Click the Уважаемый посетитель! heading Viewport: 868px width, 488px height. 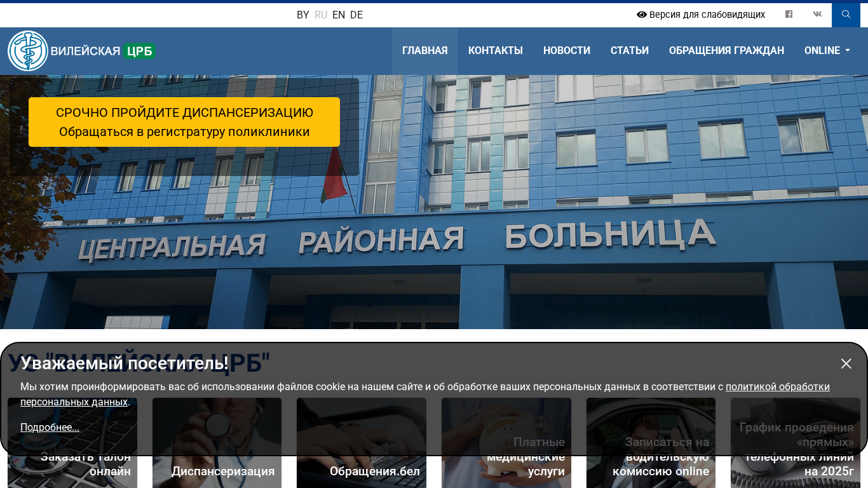[x=124, y=363]
